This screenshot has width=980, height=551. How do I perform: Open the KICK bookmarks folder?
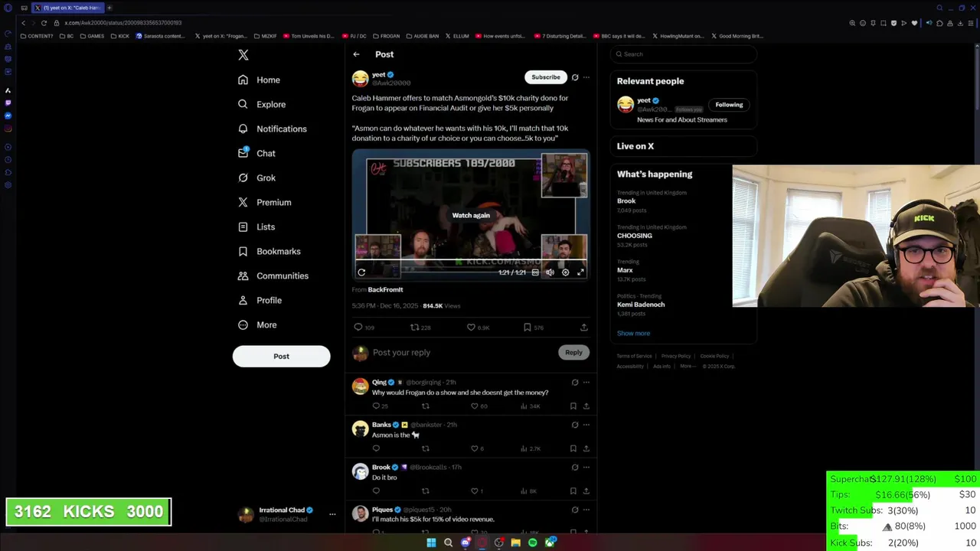[120, 36]
